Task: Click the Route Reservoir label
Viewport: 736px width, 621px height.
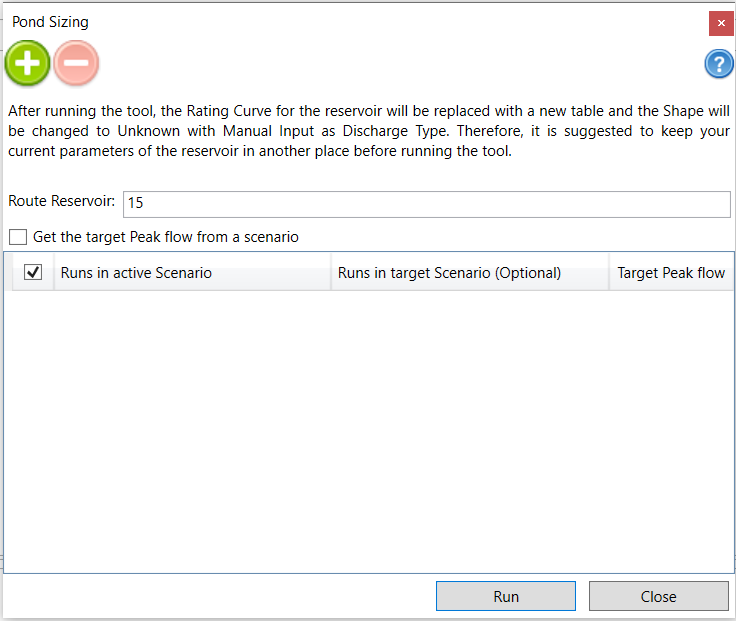Action: click(x=61, y=202)
